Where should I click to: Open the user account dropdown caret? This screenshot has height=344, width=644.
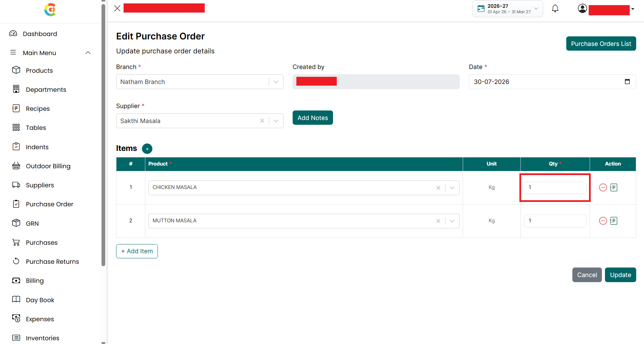(x=633, y=9)
